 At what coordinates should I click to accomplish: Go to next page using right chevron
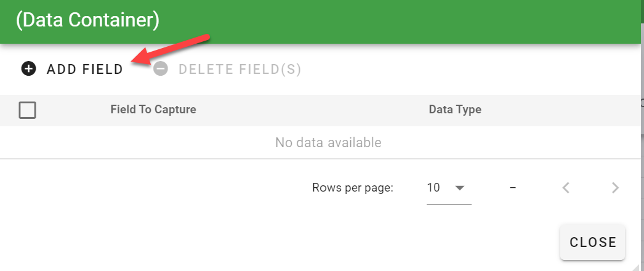615,188
